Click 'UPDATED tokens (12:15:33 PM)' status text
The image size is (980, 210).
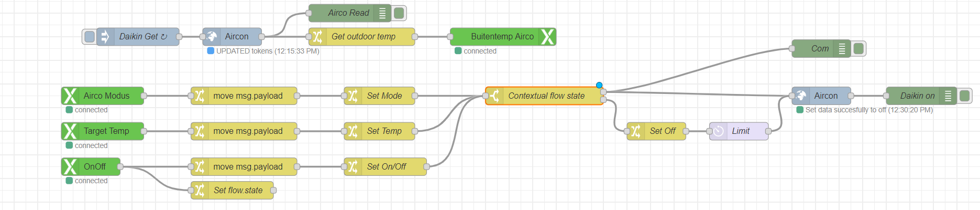pyautogui.click(x=268, y=51)
